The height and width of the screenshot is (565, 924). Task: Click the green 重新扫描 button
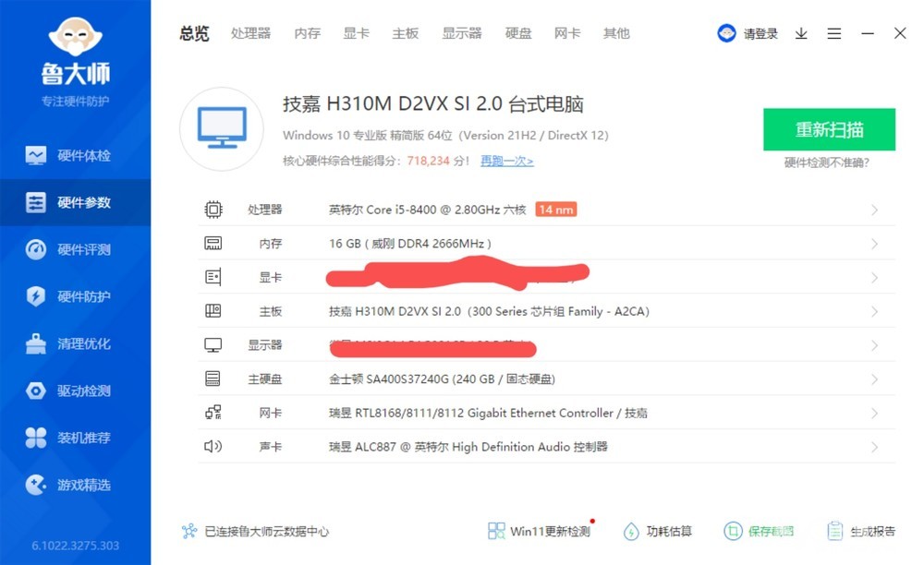tap(829, 129)
